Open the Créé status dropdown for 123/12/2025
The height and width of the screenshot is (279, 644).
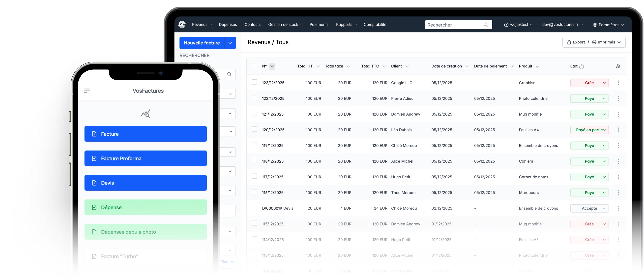tap(589, 83)
